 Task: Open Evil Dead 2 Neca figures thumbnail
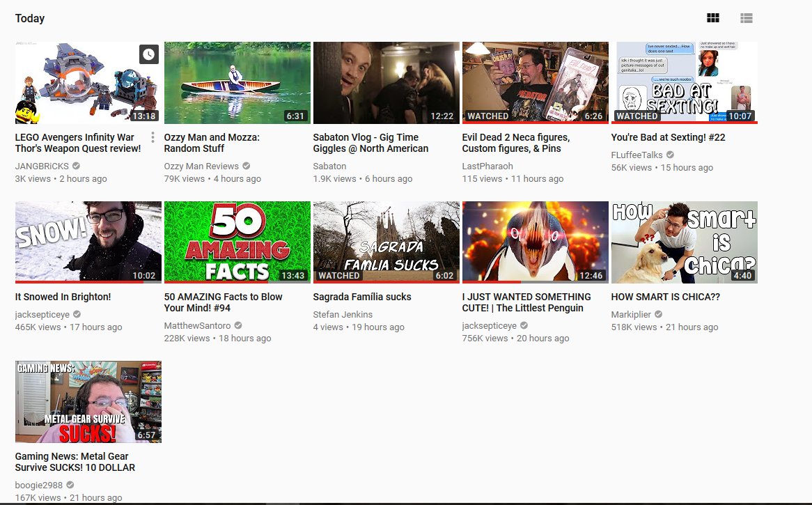[536, 83]
